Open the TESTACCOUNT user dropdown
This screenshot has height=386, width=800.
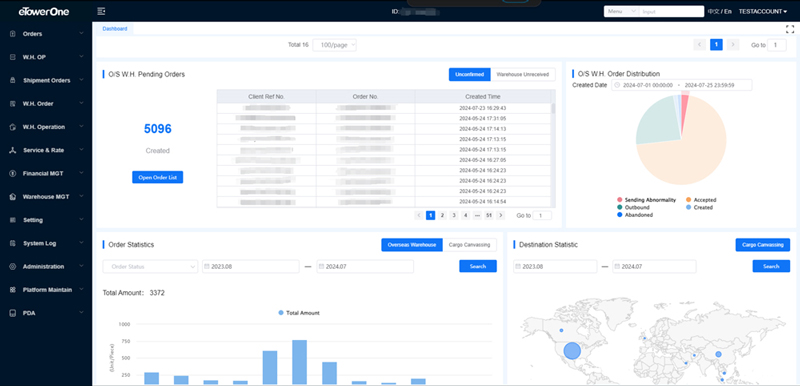pos(763,11)
